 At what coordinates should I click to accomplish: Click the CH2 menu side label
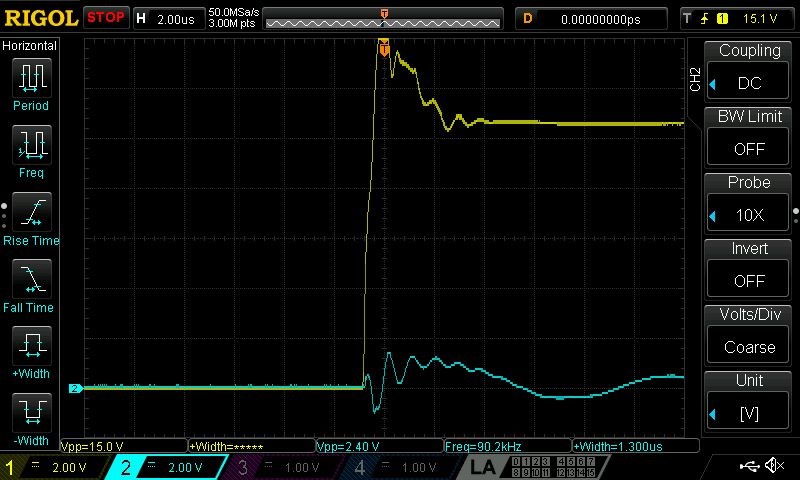coord(695,80)
